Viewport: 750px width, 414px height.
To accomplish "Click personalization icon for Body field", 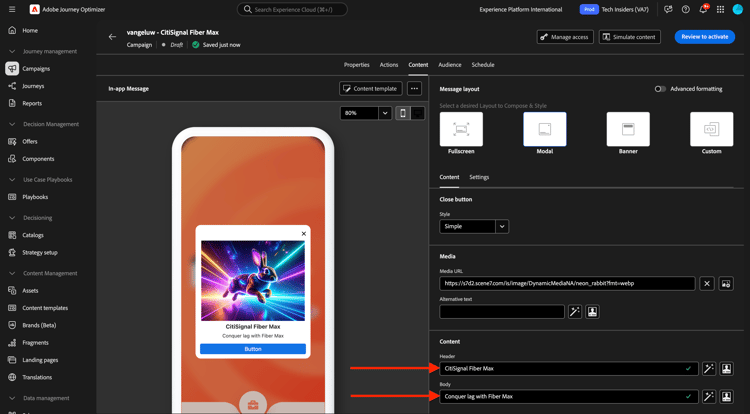I will [x=727, y=396].
